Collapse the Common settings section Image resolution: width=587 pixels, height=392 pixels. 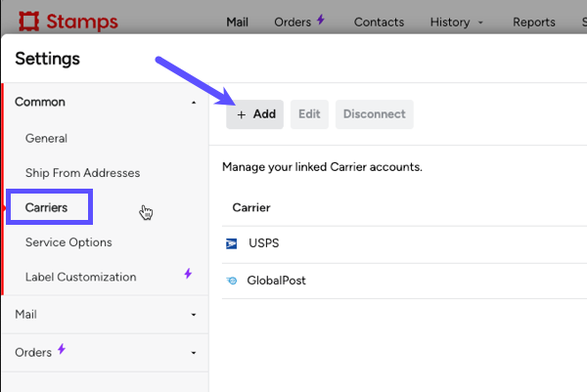coord(194,103)
